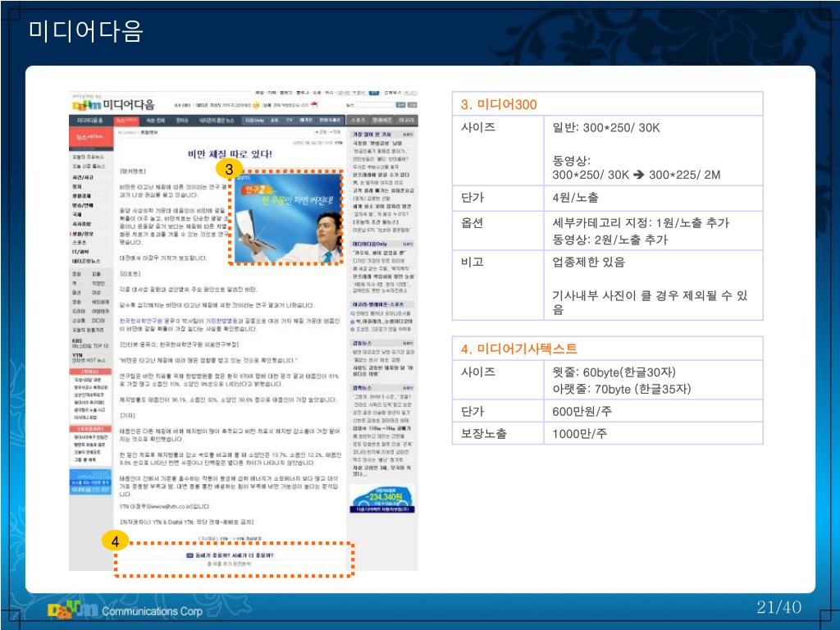Click the red 뉴스 edition box in sidebar
Image resolution: width=840 pixels, height=630 pixels.
coord(92,138)
